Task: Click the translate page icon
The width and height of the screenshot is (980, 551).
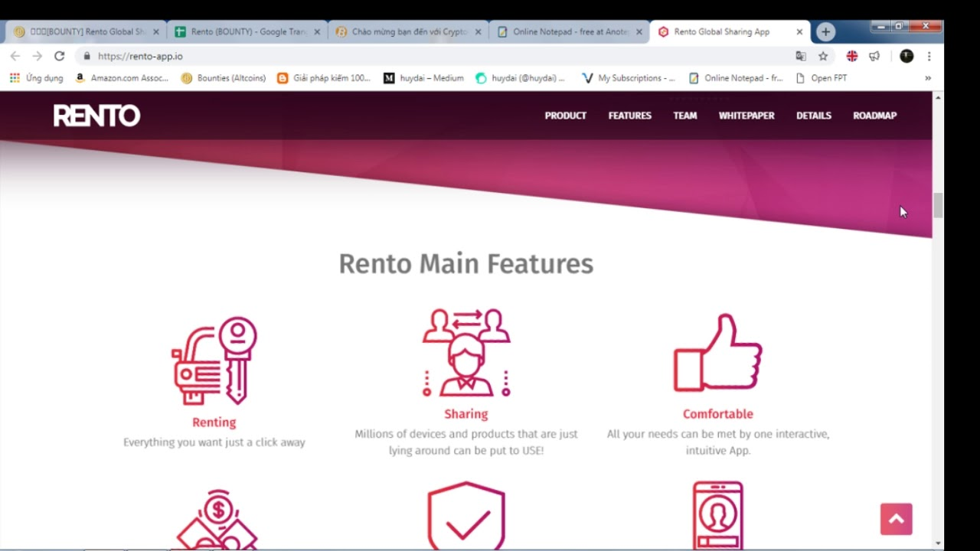Action: click(801, 56)
